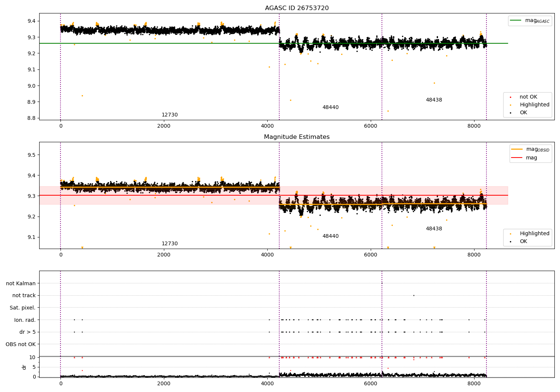Click x-axis tick '8000' under the top plot
The height and width of the screenshot is (392, 560).
pyautogui.click(x=474, y=126)
